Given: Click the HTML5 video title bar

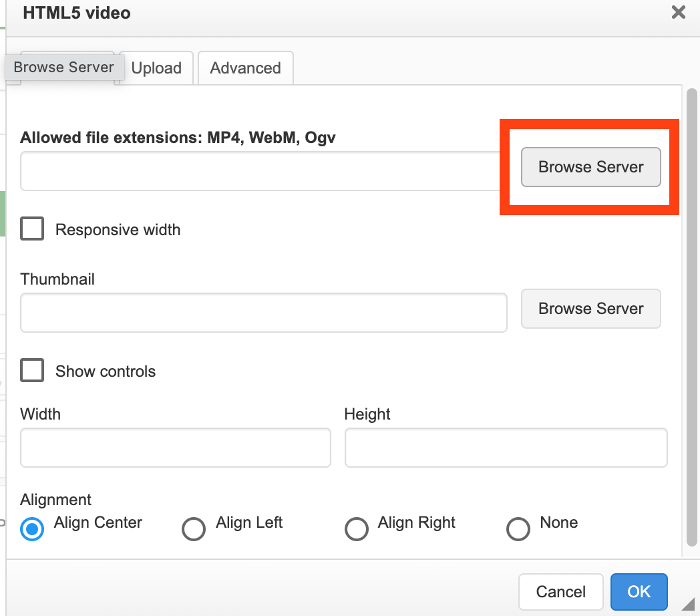Looking at the screenshot, I should pyautogui.click(x=334, y=13).
